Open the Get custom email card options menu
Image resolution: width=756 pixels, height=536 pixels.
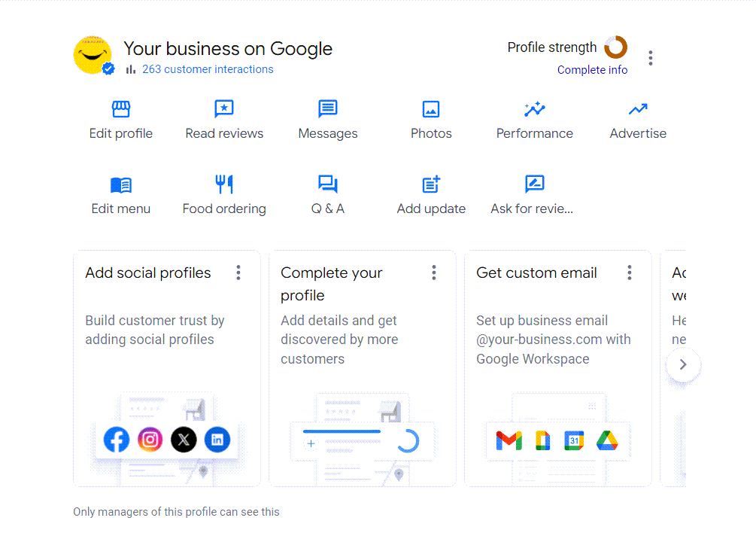click(x=630, y=273)
